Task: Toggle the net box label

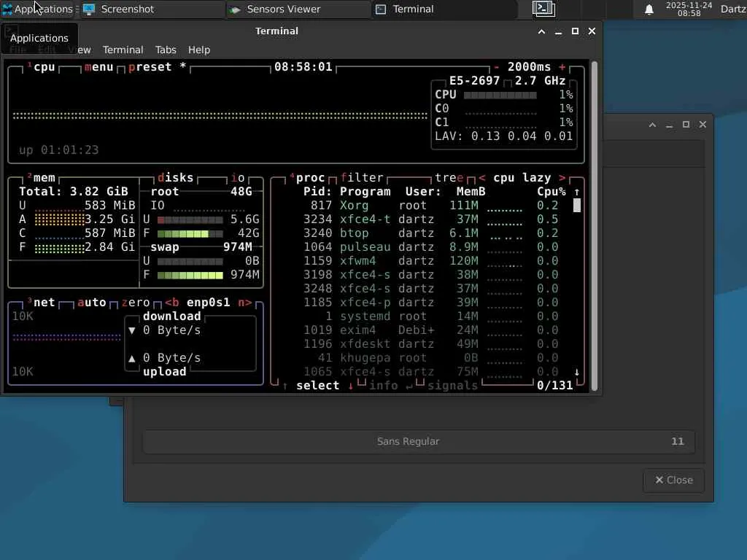Action: 41,303
